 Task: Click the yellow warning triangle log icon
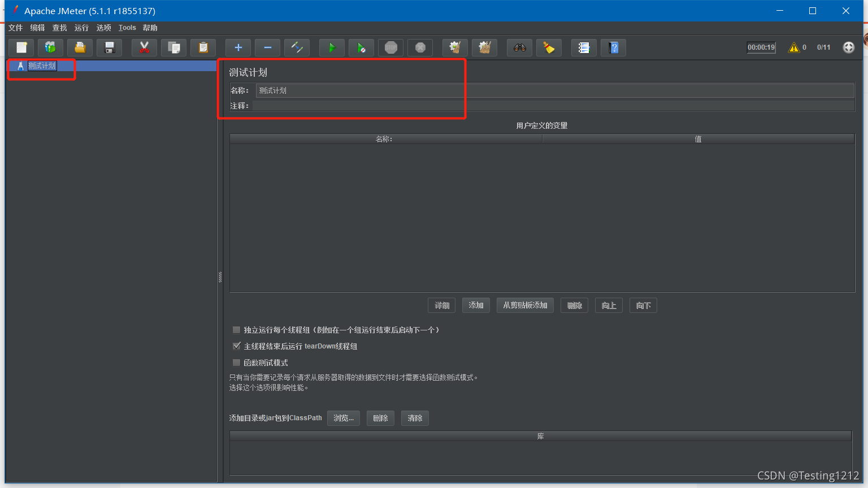click(x=794, y=47)
